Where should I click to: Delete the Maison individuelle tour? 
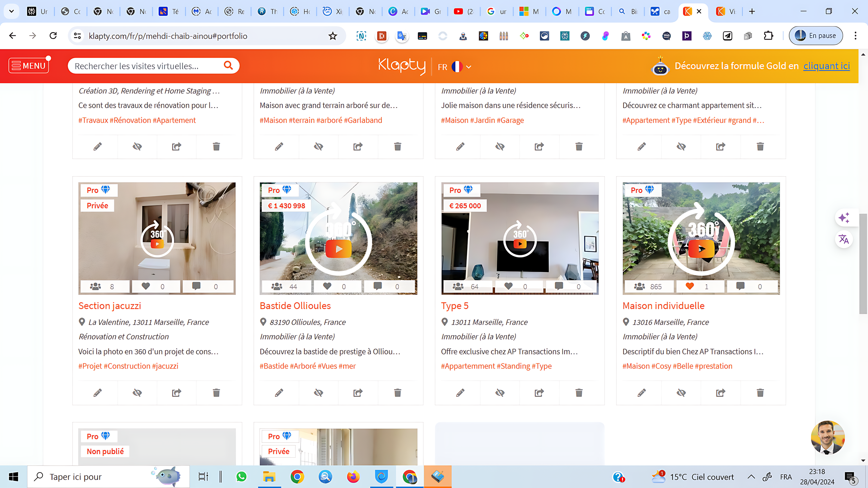[x=760, y=392]
